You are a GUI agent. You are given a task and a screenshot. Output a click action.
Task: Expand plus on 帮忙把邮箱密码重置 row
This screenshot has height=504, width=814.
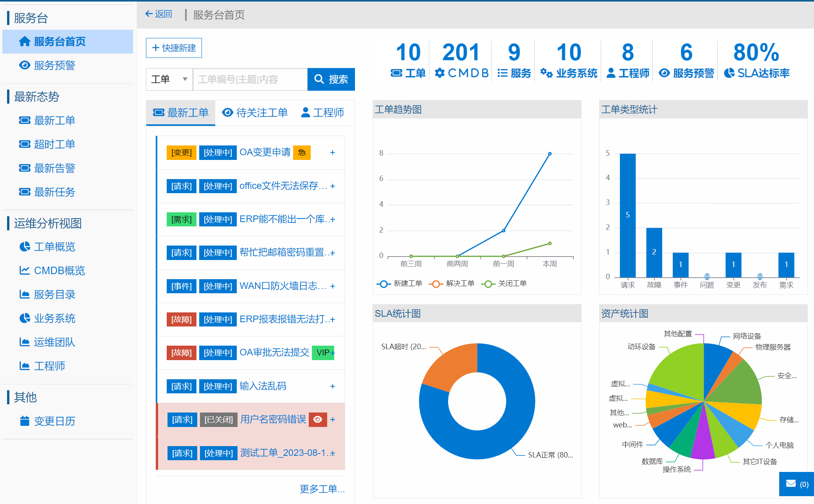tap(333, 253)
